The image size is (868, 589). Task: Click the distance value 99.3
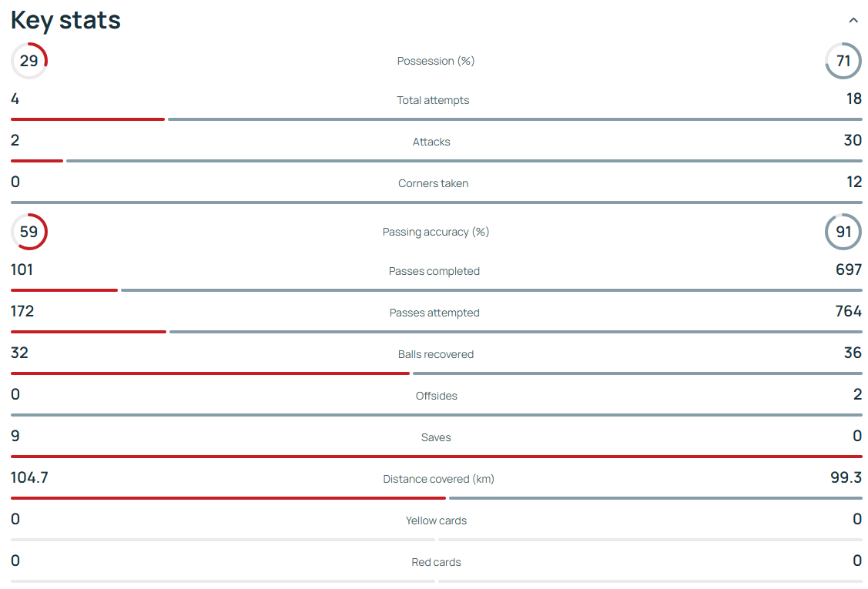[846, 477]
